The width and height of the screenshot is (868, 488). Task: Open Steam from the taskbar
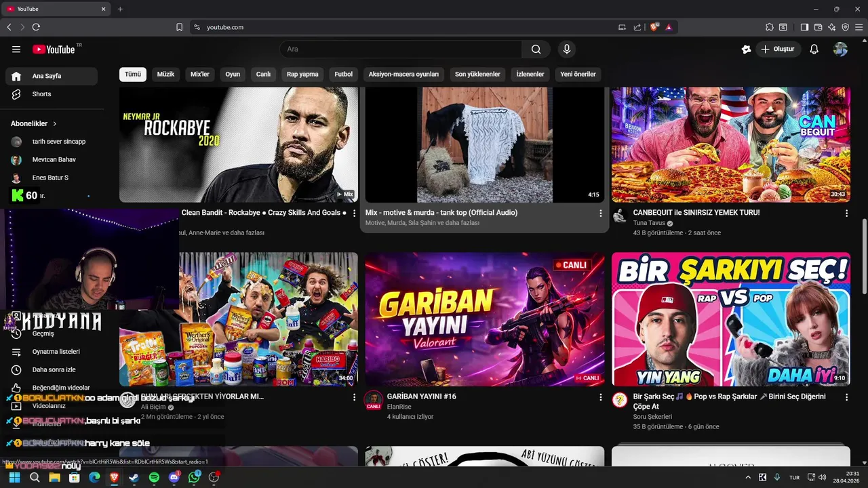134,477
